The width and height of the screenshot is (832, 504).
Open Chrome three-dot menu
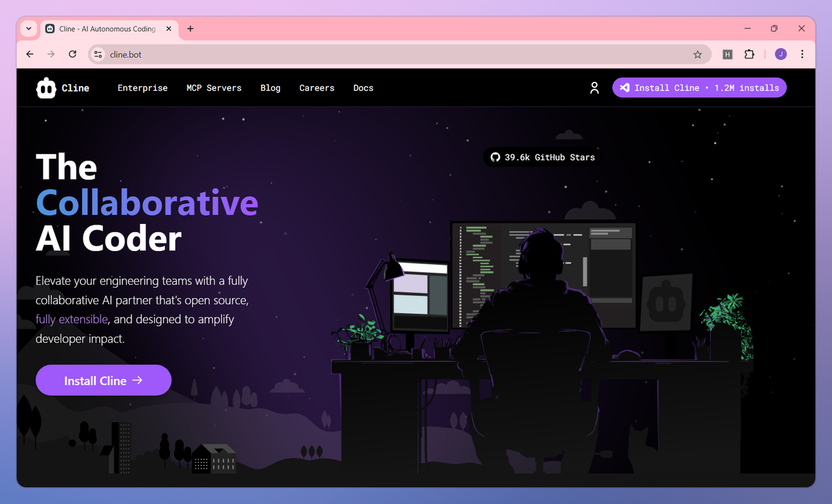pos(802,54)
